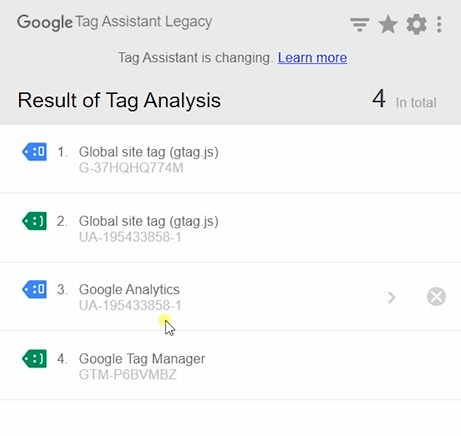This screenshot has width=461, height=436.
Task: Open first Global site tag (gtag.js) entry
Action: tap(230, 159)
